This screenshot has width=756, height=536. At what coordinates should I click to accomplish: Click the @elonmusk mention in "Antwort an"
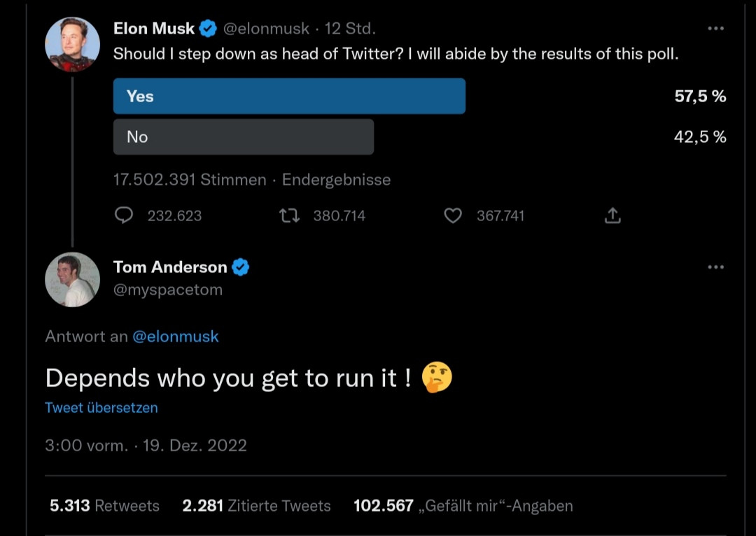click(x=175, y=337)
